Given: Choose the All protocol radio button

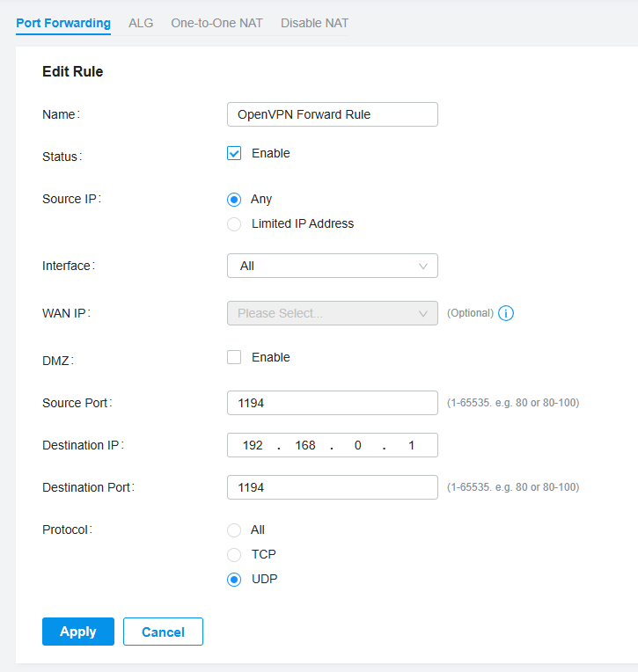Looking at the screenshot, I should 234,530.
